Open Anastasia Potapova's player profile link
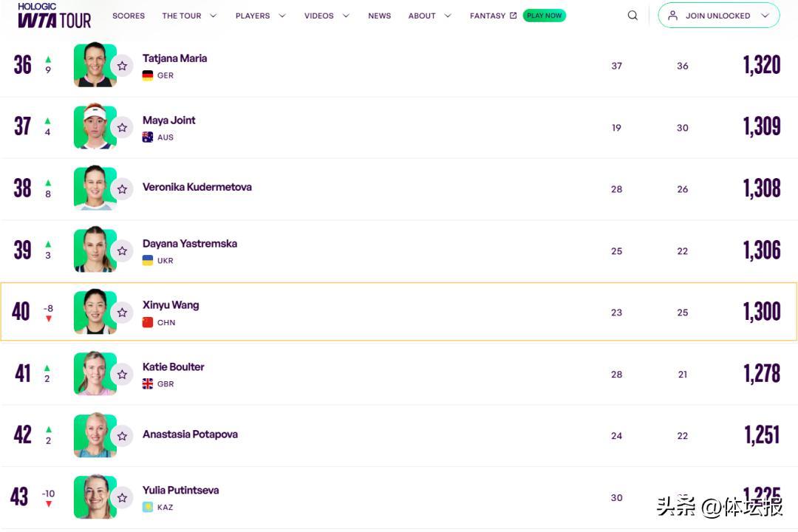This screenshot has width=798, height=532. [x=190, y=434]
